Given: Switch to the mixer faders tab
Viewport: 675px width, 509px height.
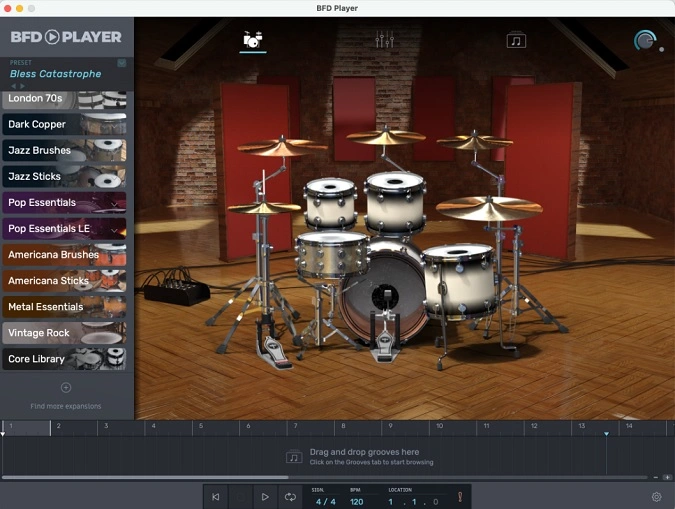Looking at the screenshot, I should (384, 40).
